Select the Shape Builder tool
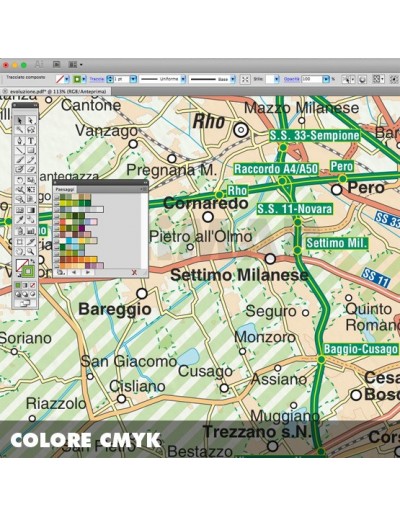The image size is (400, 517). pyautogui.click(x=20, y=199)
